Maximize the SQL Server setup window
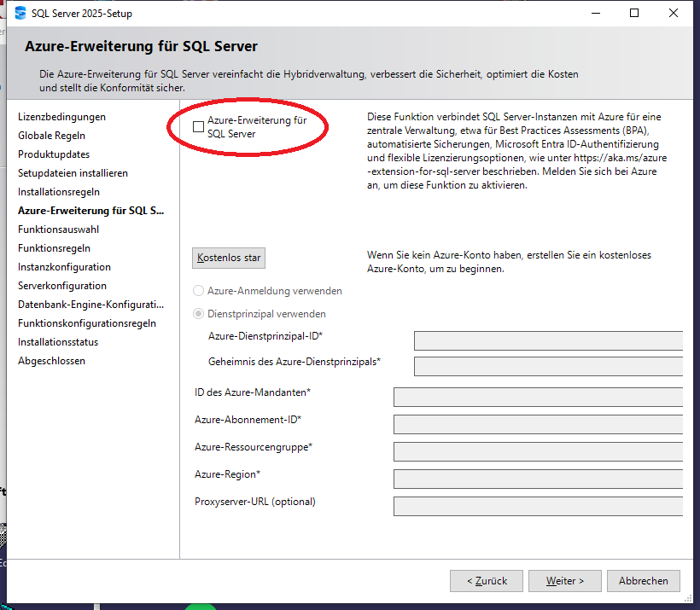Viewport: 700px width, 610px height. 634,14
